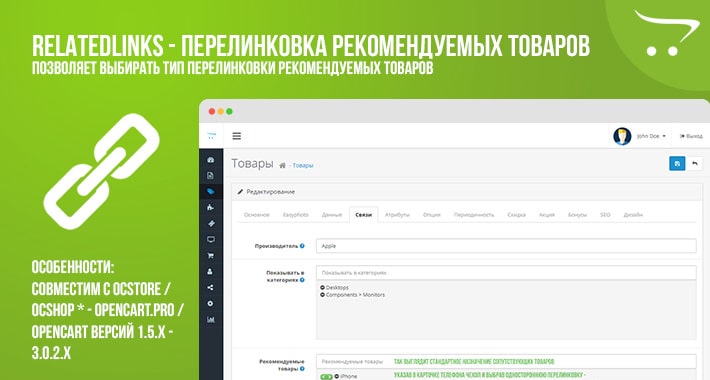
Task: Click the John Doe avatar
Action: click(x=622, y=136)
